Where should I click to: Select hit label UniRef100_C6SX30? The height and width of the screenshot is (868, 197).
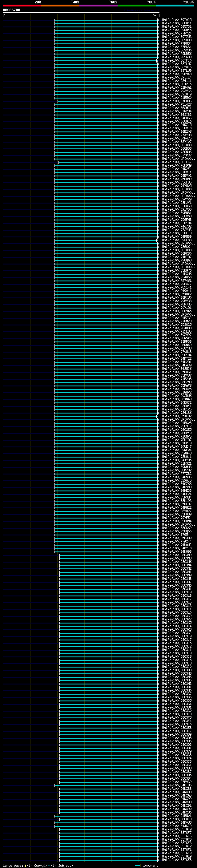click(176, 50)
